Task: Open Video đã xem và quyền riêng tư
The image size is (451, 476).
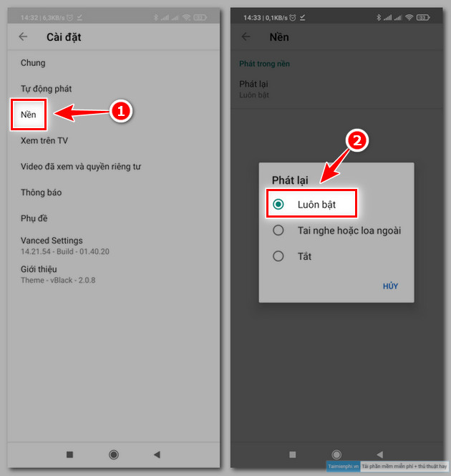Action: point(114,166)
